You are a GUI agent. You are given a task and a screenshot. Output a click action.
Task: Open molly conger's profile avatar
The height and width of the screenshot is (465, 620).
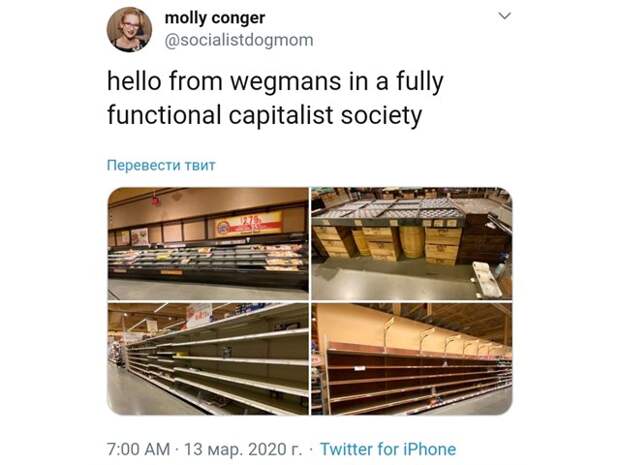pos(129,30)
